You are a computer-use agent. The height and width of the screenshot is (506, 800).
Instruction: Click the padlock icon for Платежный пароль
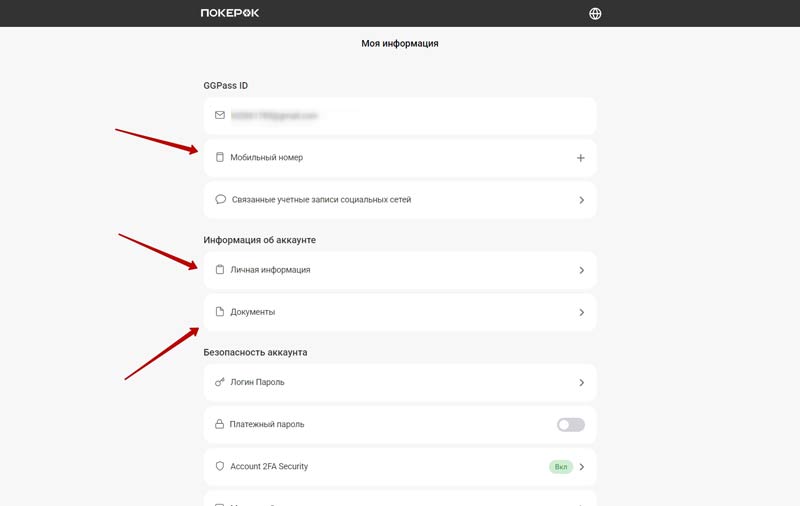pos(220,424)
